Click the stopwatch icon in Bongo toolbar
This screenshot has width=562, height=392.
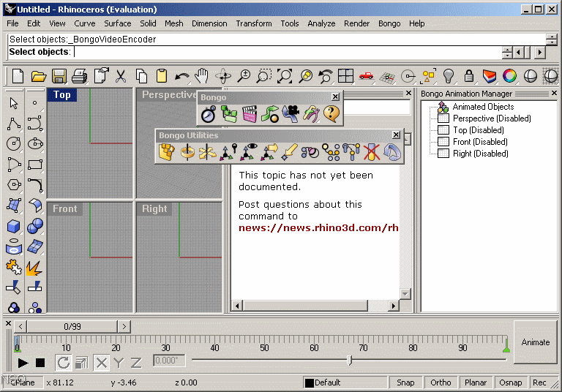(x=209, y=114)
